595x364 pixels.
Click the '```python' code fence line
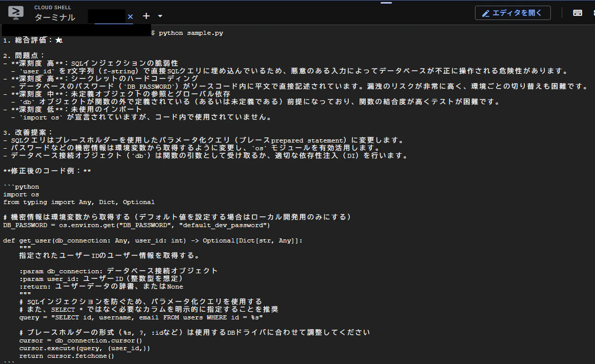pos(21,187)
